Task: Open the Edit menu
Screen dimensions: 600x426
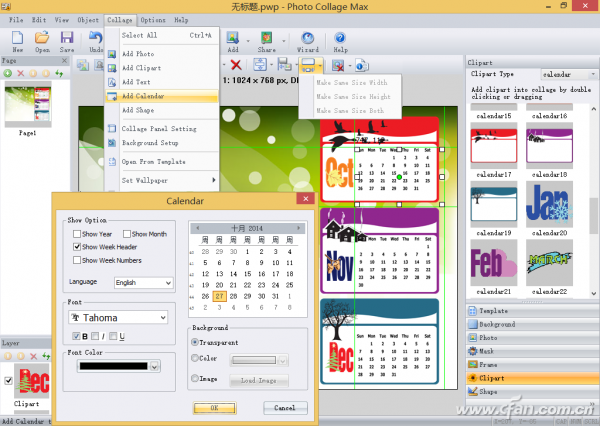Action: pyautogui.click(x=39, y=20)
